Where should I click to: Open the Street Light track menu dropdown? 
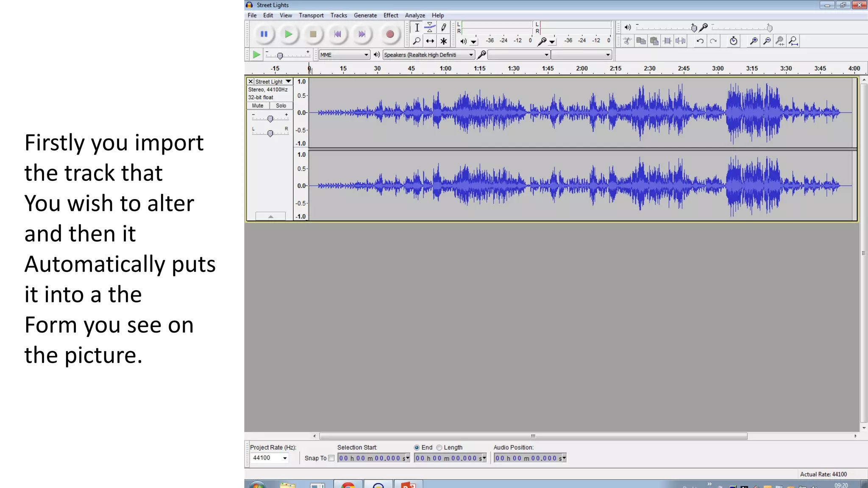289,81
